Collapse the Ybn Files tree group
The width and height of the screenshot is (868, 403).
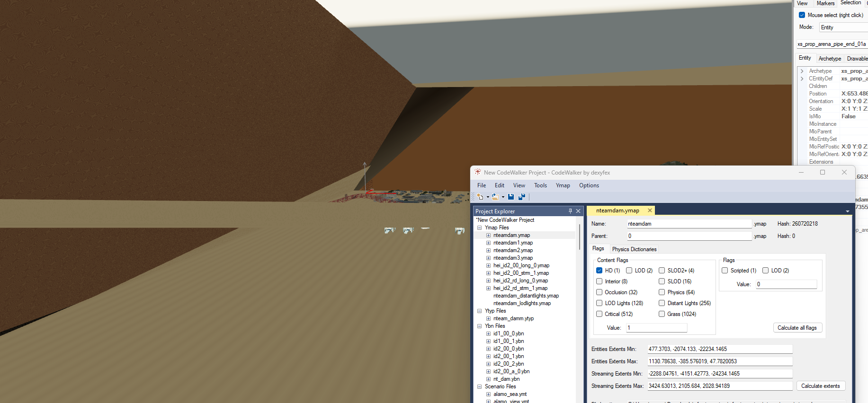click(x=480, y=326)
